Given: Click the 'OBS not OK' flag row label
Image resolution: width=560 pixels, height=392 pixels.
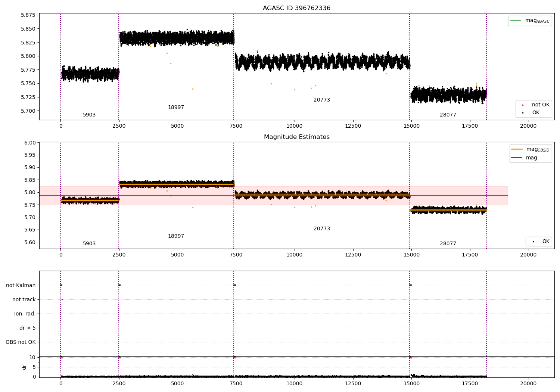Looking at the screenshot, I should tap(21, 342).
